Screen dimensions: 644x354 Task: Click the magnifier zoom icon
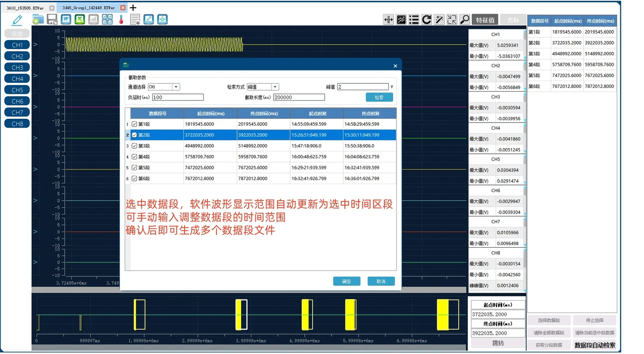(465, 19)
